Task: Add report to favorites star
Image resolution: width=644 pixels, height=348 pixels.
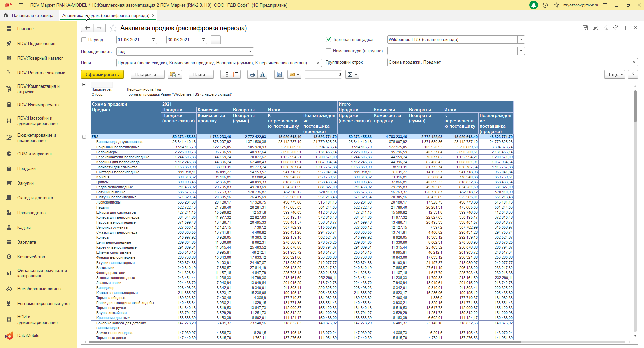Action: point(113,28)
